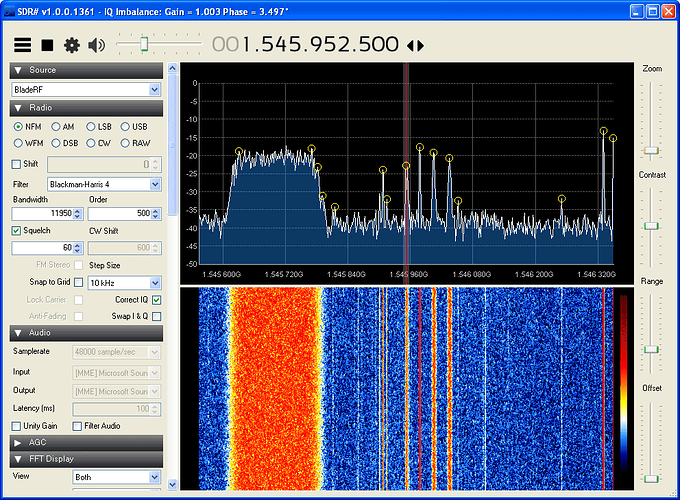680x500 pixels.
Task: Enable the Swap I & Q checkbox
Action: (x=156, y=316)
